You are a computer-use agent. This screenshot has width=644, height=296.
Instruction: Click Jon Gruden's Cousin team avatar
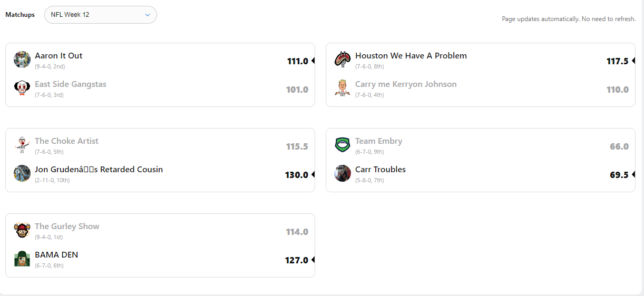pyautogui.click(x=22, y=173)
